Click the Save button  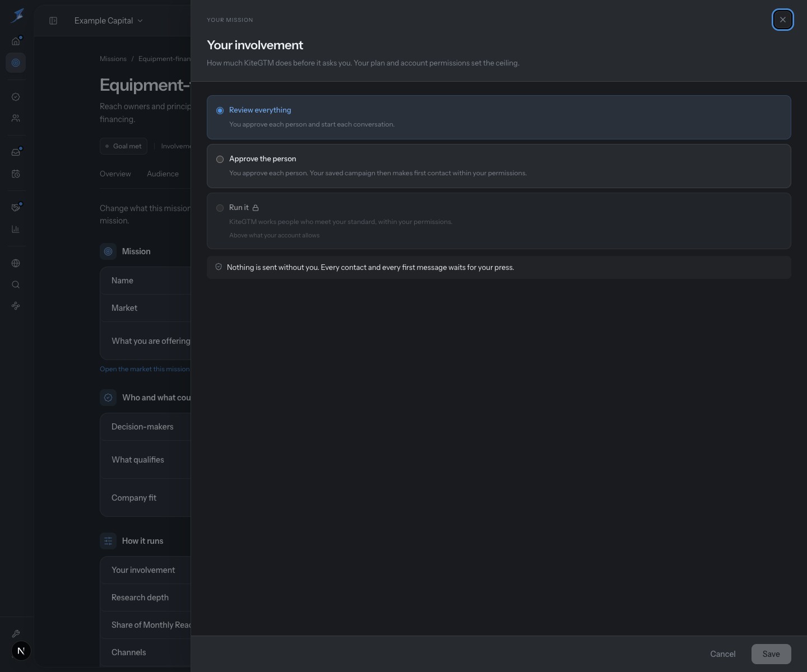coord(771,654)
